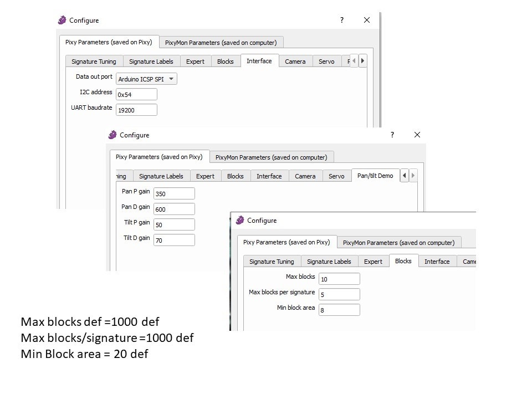Click the Pan P gain field
The image size is (532, 399).
coord(174,193)
